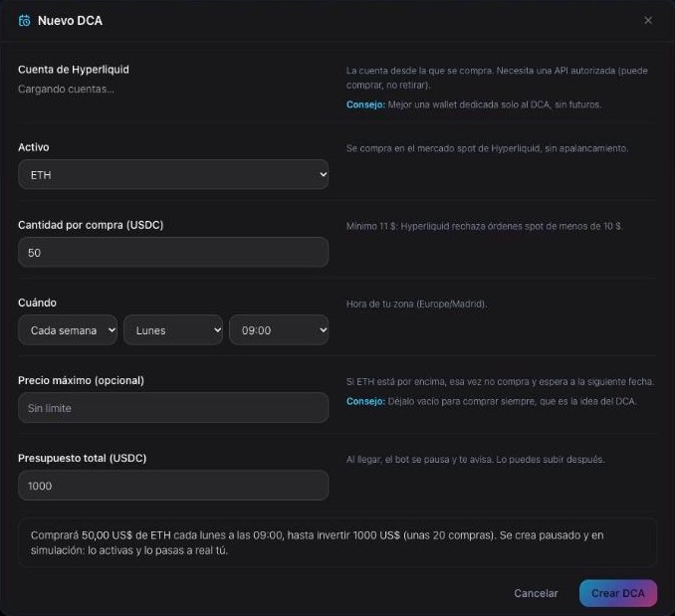Click the Presupuesto total (USDC) label
This screenshot has width=675, height=616.
pyautogui.click(x=83, y=458)
